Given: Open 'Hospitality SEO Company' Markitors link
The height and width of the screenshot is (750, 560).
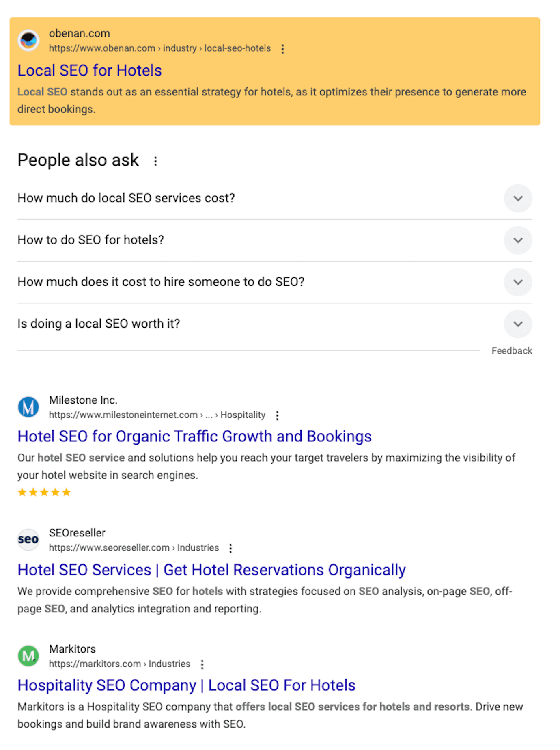Looking at the screenshot, I should click(186, 685).
